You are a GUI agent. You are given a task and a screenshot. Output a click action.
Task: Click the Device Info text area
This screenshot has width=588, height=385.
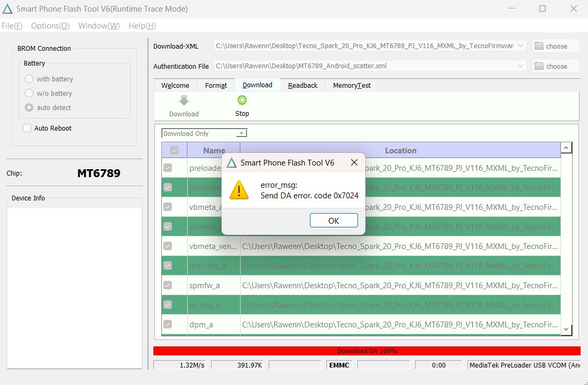coord(75,288)
